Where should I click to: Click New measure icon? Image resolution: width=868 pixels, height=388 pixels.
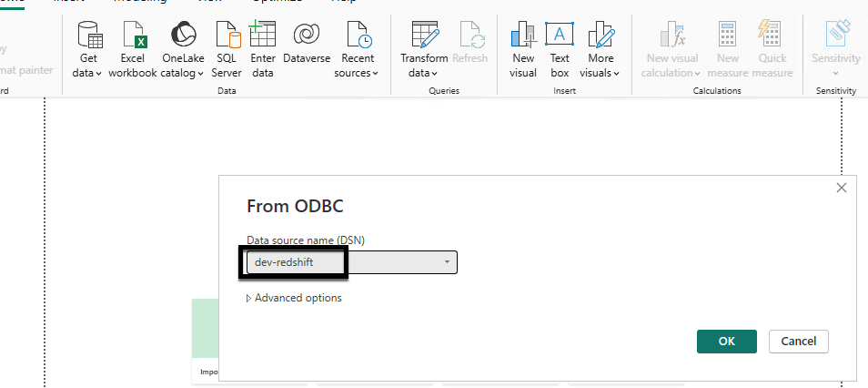point(727,35)
